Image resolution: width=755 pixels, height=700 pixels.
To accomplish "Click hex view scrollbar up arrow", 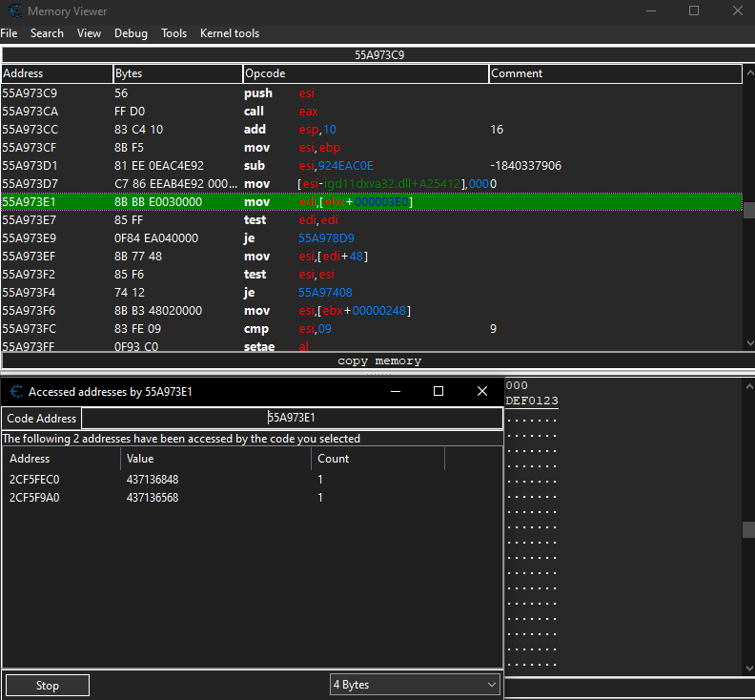I will pos(749,386).
